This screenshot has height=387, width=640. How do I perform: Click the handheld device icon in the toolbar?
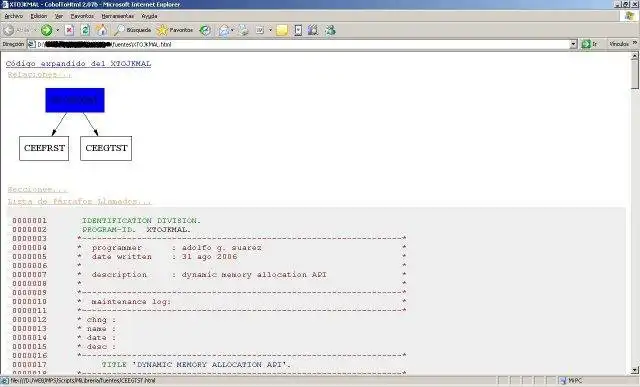click(298, 30)
